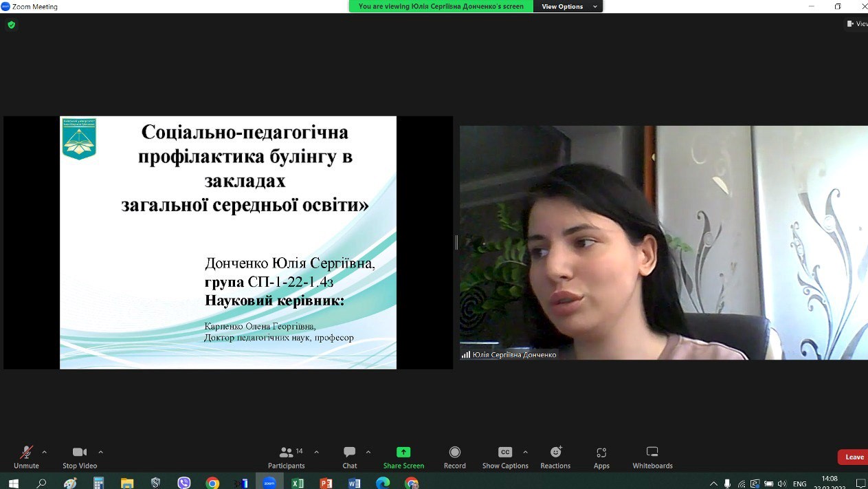Open audio options arrow next to Unmute

point(45,452)
